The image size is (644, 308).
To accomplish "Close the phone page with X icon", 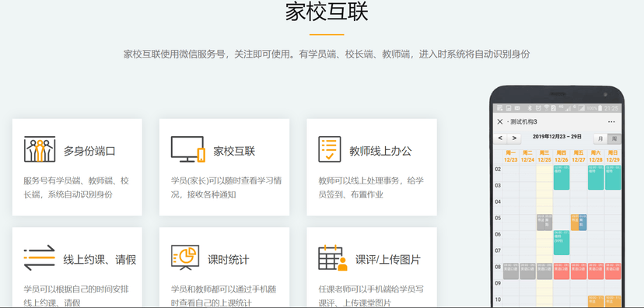I will click(500, 121).
